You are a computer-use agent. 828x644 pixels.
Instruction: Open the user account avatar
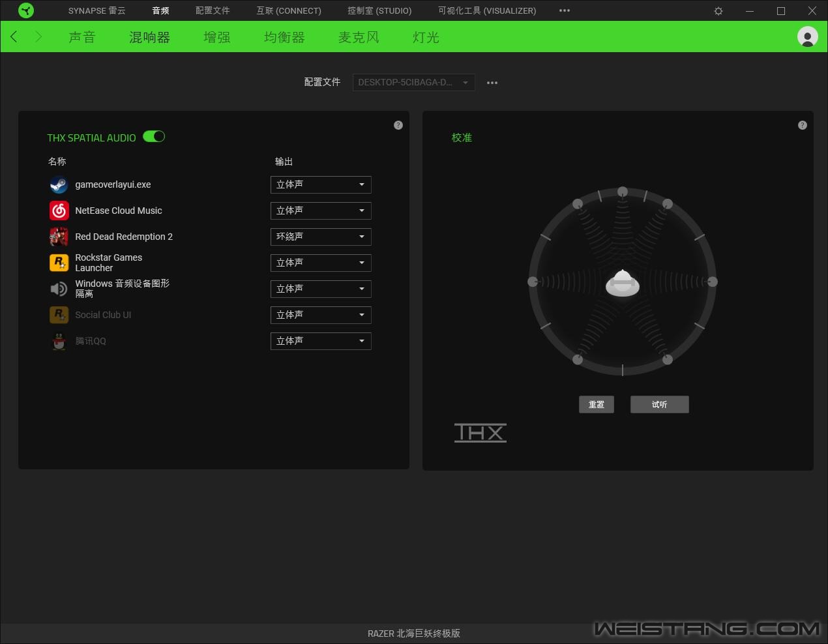click(x=808, y=37)
